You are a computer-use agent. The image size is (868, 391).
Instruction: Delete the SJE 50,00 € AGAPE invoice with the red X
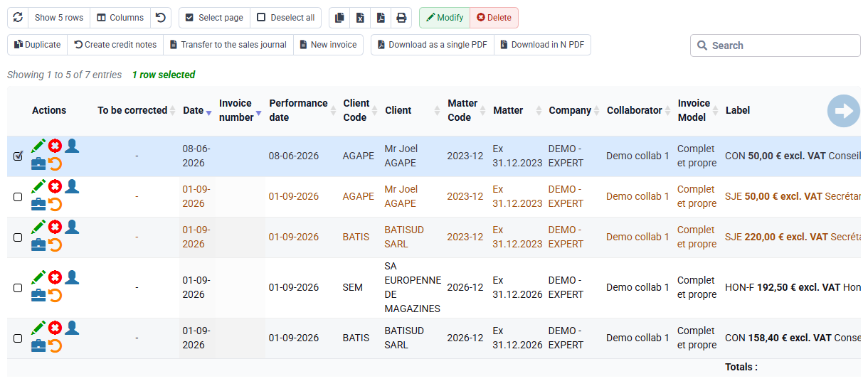pyautogui.click(x=55, y=187)
